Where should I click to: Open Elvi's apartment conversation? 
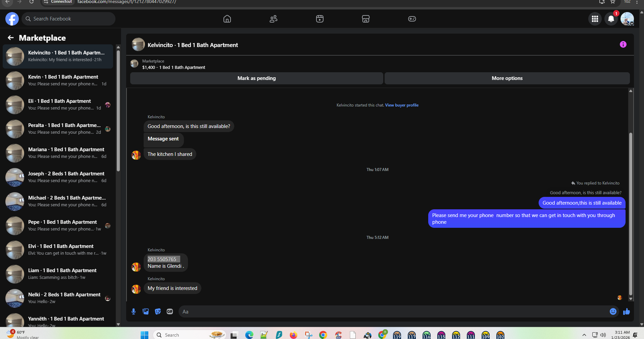[x=58, y=250]
